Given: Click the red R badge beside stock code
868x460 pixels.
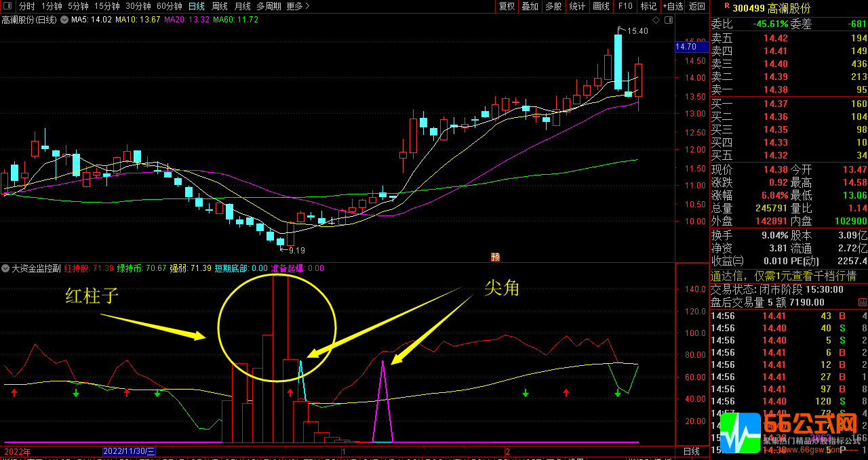Looking at the screenshot, I should [726, 7].
